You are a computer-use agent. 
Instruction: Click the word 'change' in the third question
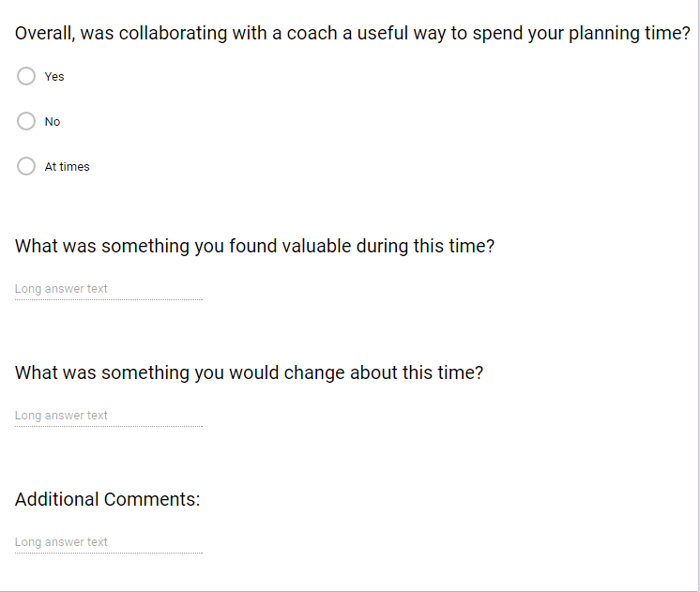click(314, 372)
